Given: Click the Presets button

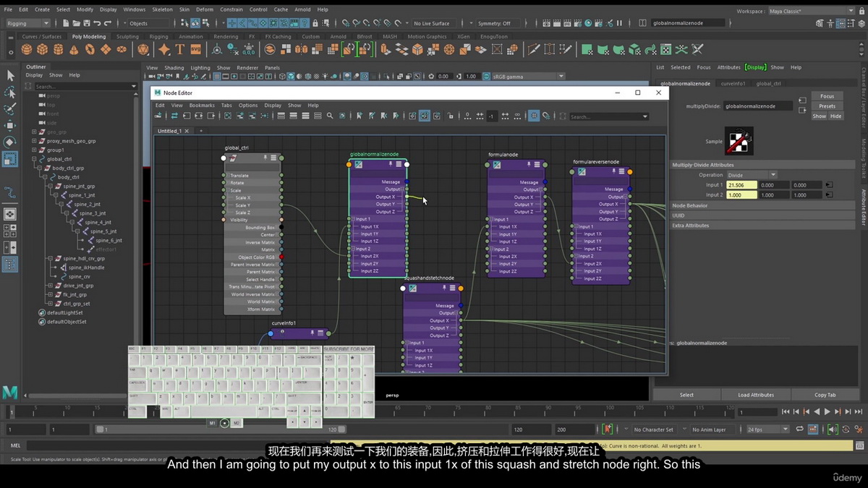Looking at the screenshot, I should click(827, 106).
